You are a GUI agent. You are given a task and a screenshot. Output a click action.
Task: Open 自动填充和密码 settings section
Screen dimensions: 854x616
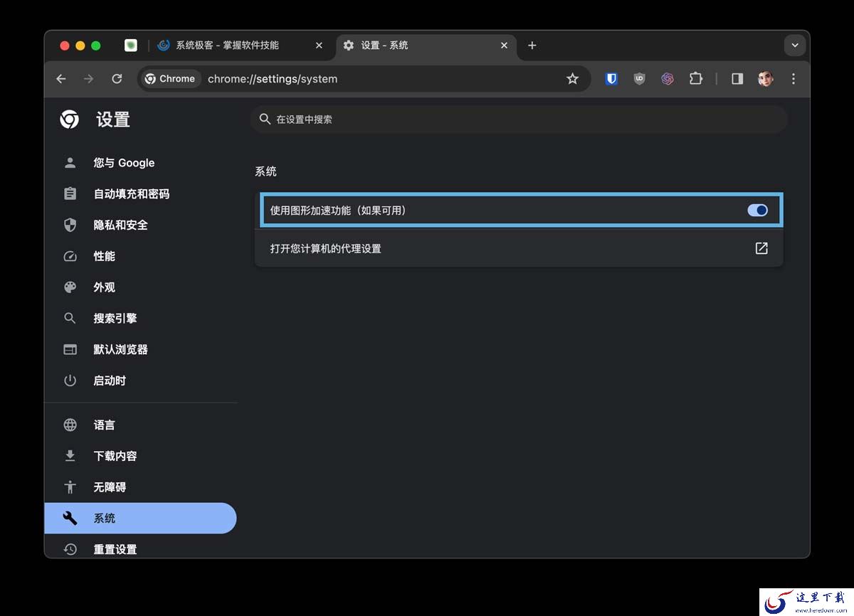pyautogui.click(x=140, y=193)
